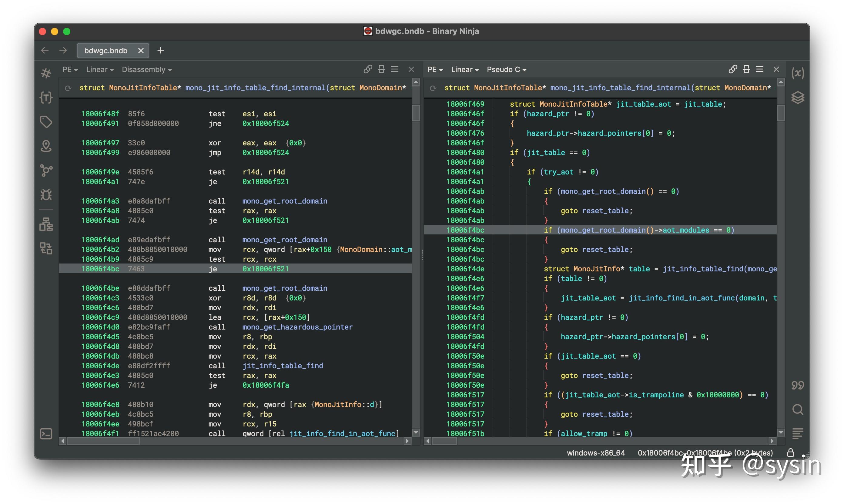Open the Debugger bug icon
Screen dimensions: 844x504
(x=46, y=195)
